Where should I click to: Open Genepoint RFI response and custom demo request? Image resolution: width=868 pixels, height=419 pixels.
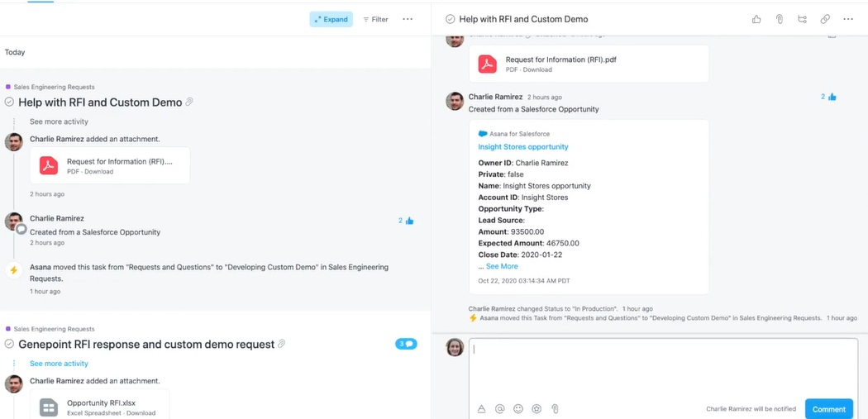(x=146, y=345)
